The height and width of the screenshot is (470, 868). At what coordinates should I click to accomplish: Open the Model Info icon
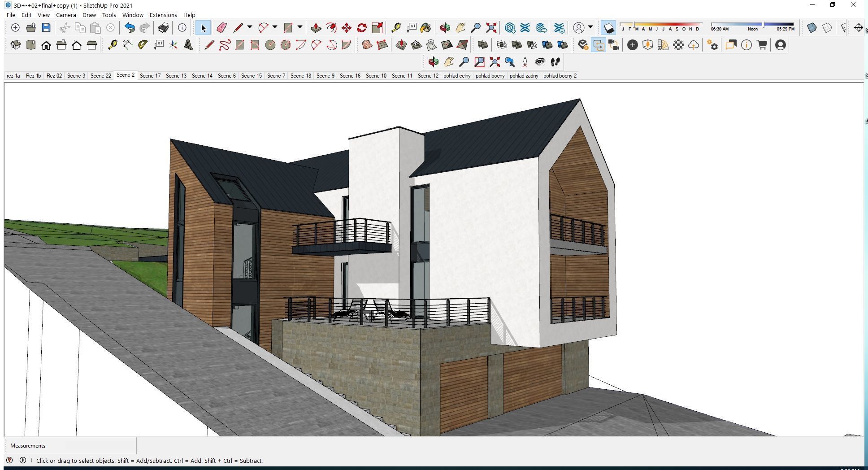pyautogui.click(x=182, y=28)
